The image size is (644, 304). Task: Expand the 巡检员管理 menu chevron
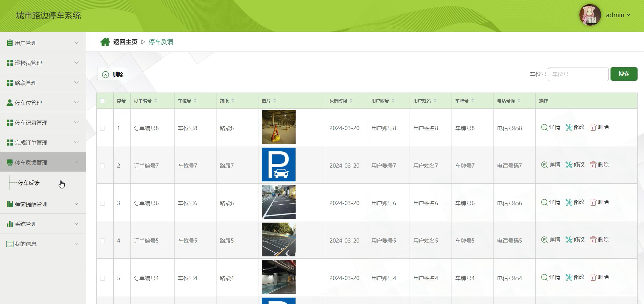(x=76, y=62)
